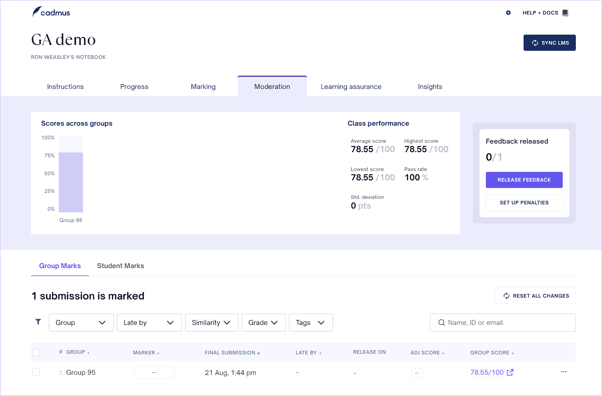Sort by Final Submission column arrow
The image size is (602, 396).
point(259,353)
